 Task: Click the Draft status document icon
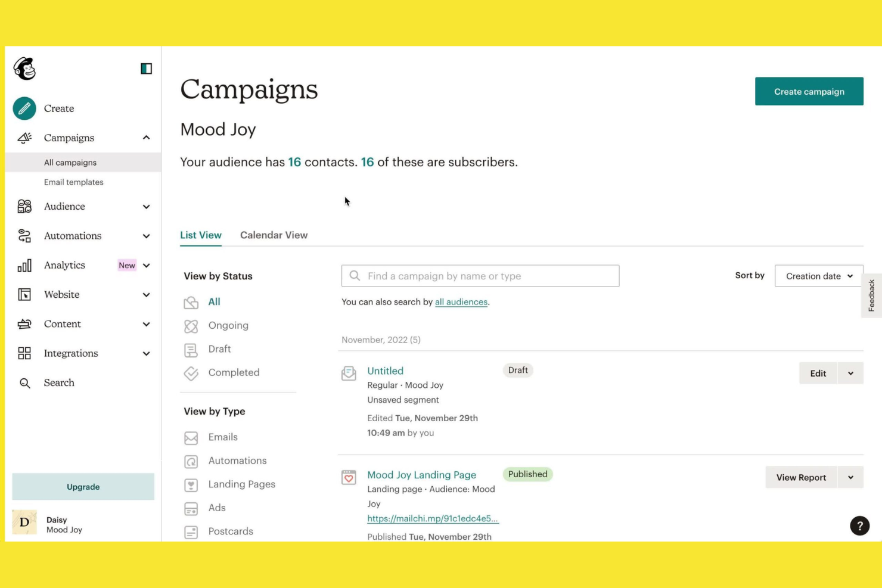coord(191,350)
